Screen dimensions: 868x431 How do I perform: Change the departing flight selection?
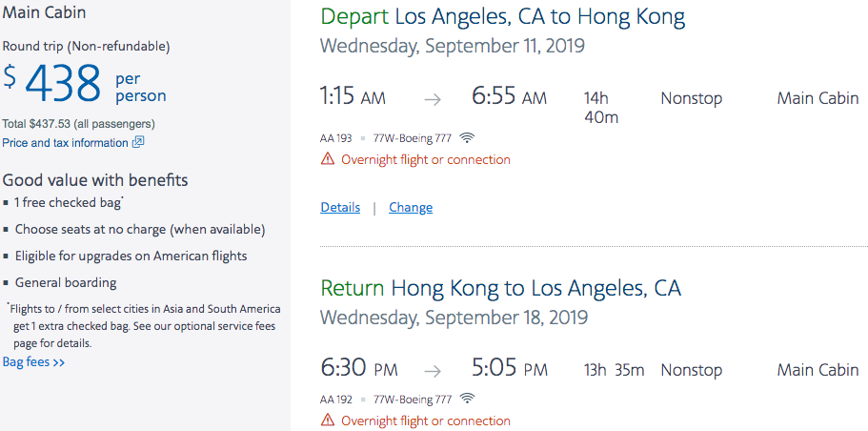(x=411, y=207)
